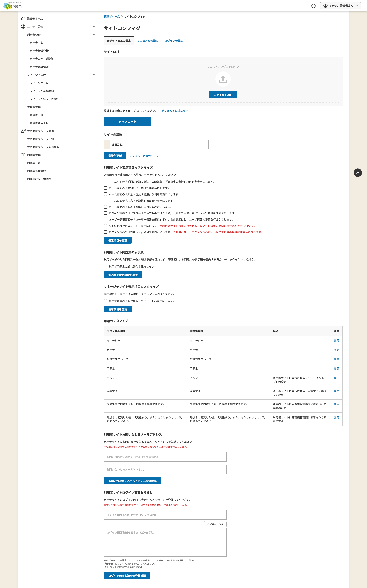Check hide 新規登録 menu for managers checkbox

point(105,301)
